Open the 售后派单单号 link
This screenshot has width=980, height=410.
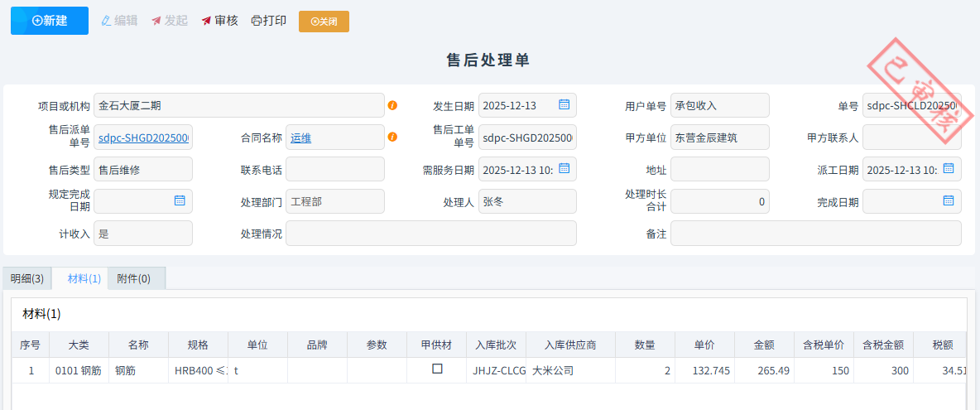click(143, 137)
